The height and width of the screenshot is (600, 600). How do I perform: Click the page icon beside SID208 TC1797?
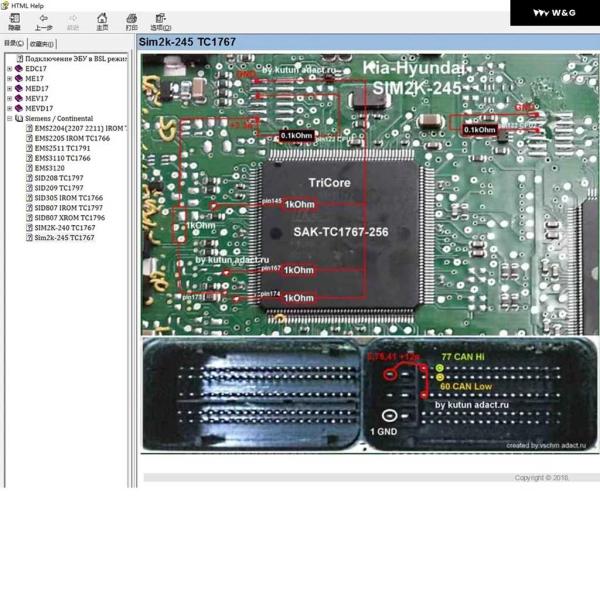[29, 178]
